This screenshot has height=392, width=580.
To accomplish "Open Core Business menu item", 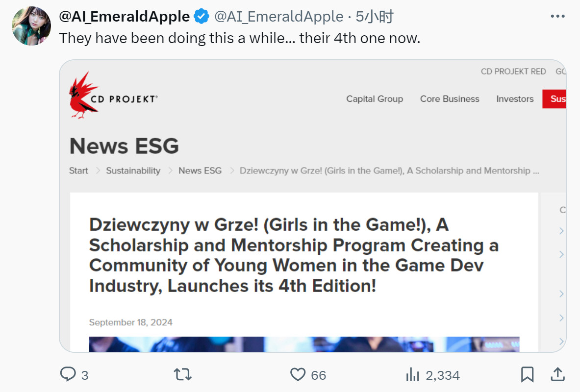I will [450, 99].
